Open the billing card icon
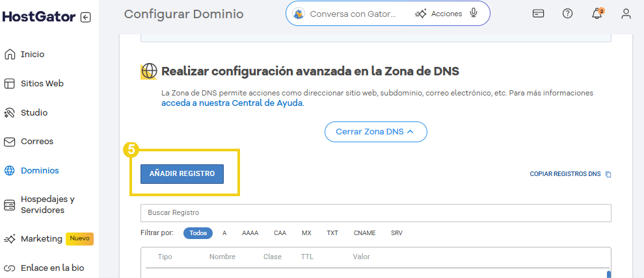Image resolution: width=644 pixels, height=278 pixels. pos(538,14)
